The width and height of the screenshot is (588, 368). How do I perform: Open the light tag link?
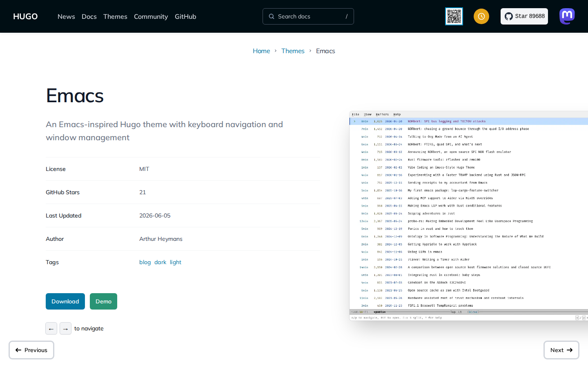tap(176, 262)
